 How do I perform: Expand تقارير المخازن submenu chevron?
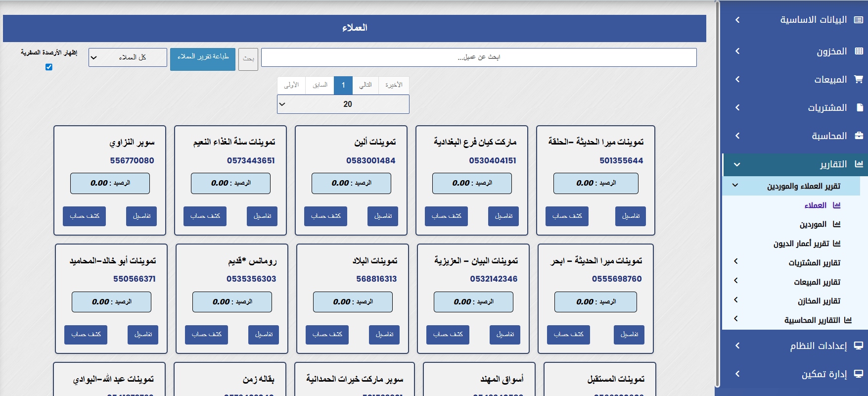(x=736, y=299)
